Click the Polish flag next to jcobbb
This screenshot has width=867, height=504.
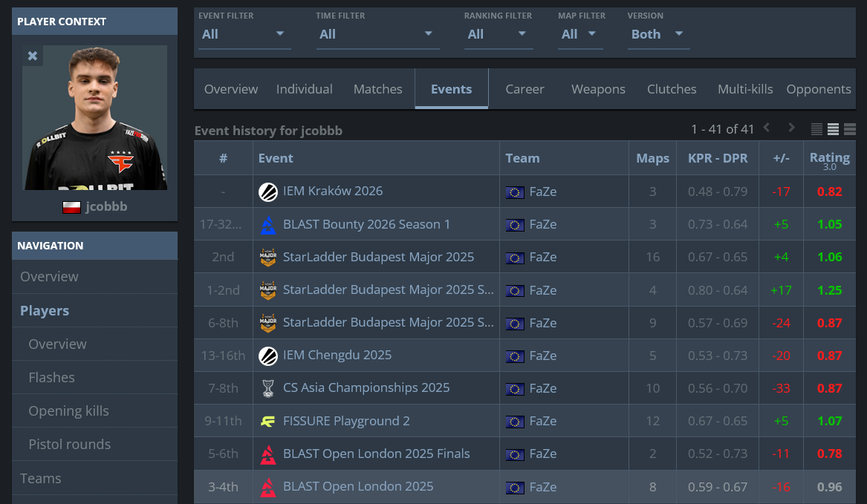71,207
